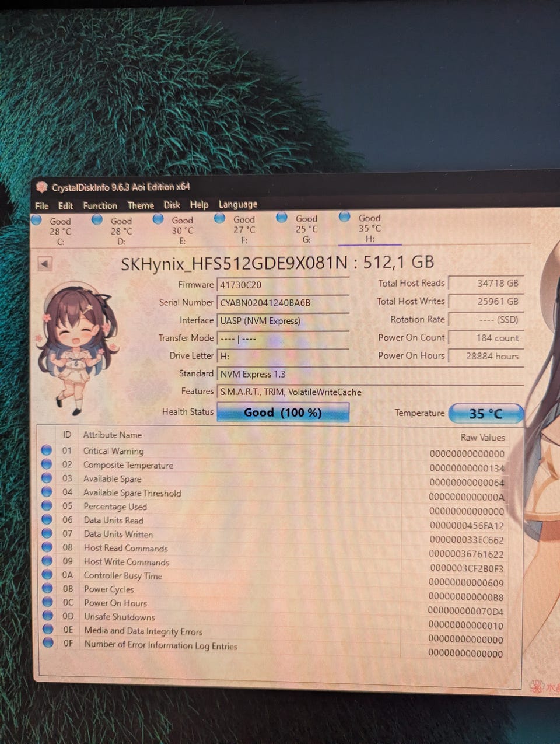Click the Total Host Reads value 34718 GB

(485, 283)
